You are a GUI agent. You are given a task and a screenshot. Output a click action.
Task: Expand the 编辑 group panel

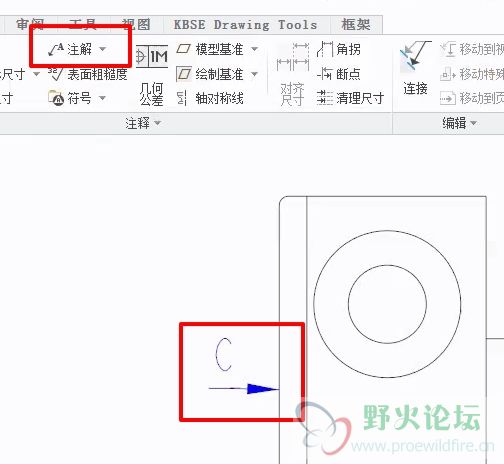click(459, 123)
